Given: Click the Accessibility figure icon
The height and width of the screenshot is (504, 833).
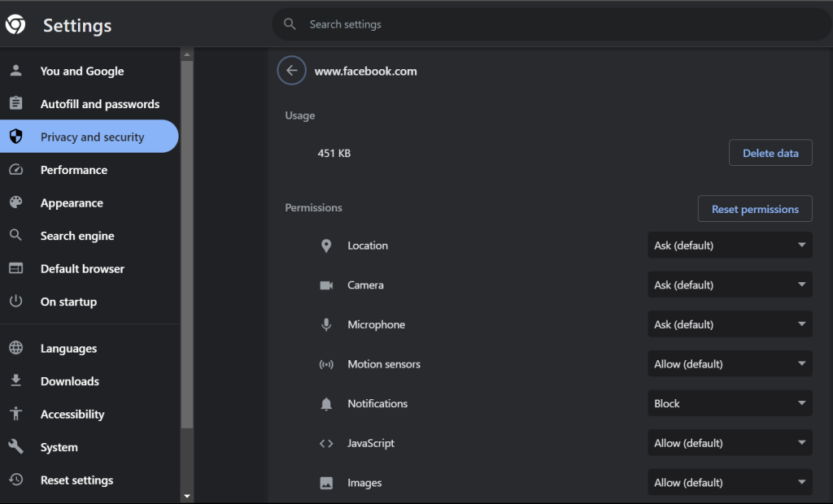Looking at the screenshot, I should point(16,414).
